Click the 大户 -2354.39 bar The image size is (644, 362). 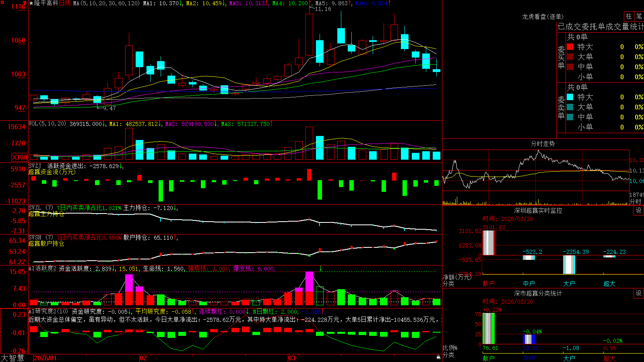(569, 265)
